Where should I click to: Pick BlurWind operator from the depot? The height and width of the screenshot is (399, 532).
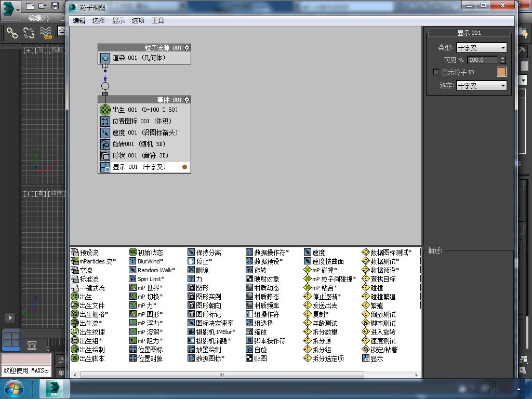pos(146,261)
